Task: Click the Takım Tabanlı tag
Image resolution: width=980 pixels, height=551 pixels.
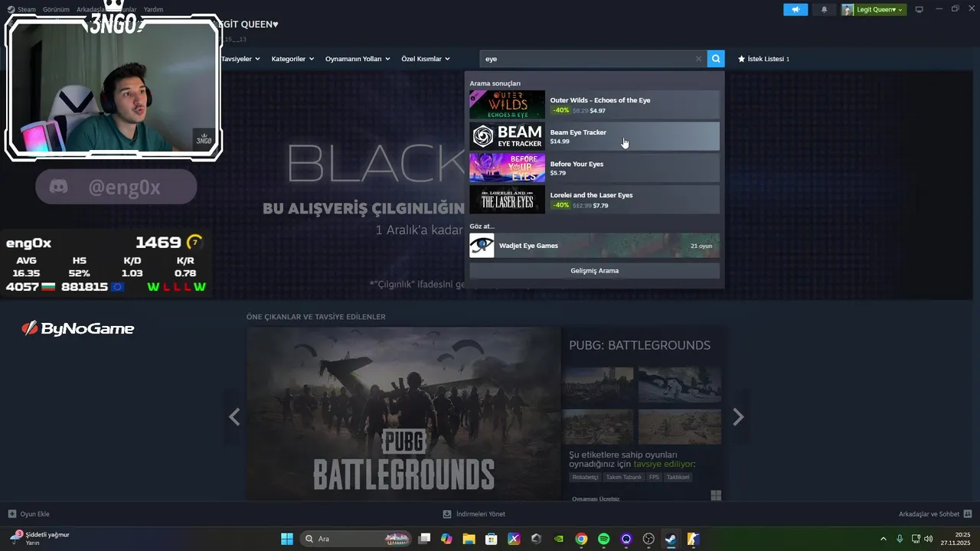Action: coord(624,477)
